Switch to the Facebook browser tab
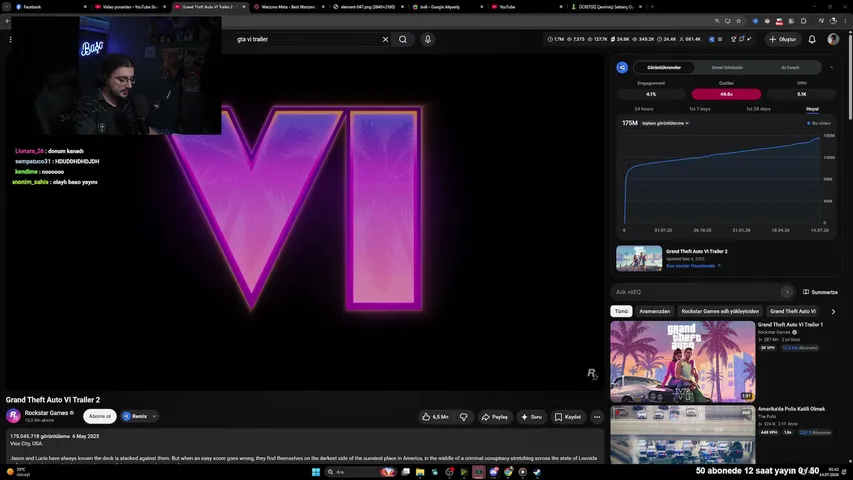The width and height of the screenshot is (853, 480). tap(49, 7)
